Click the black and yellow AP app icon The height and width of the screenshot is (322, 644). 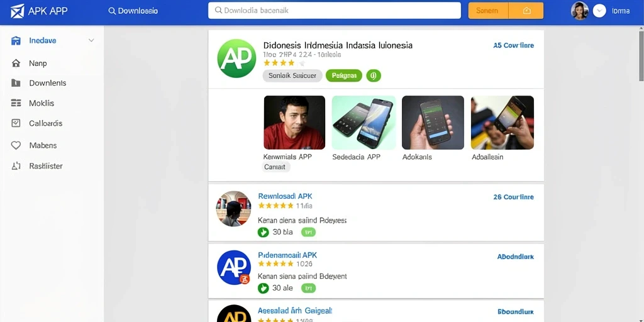233,313
